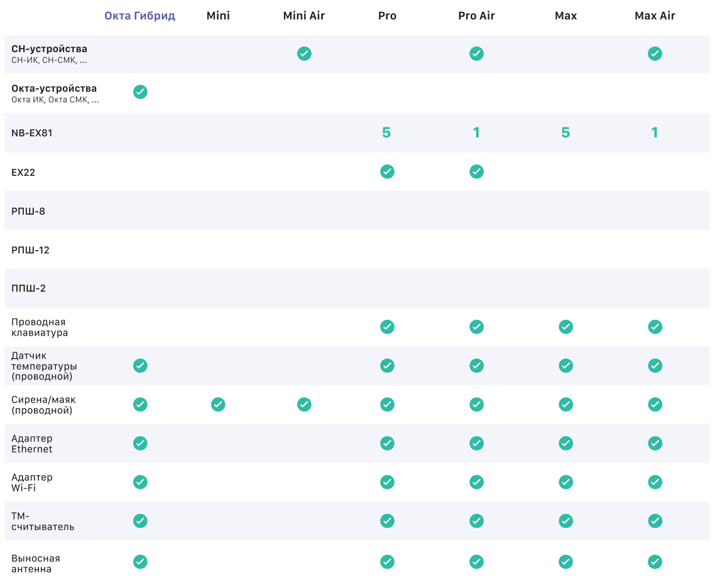Click checkmark for СН-устройства under Mini Air
This screenshot has height=588, width=715.
click(x=304, y=54)
